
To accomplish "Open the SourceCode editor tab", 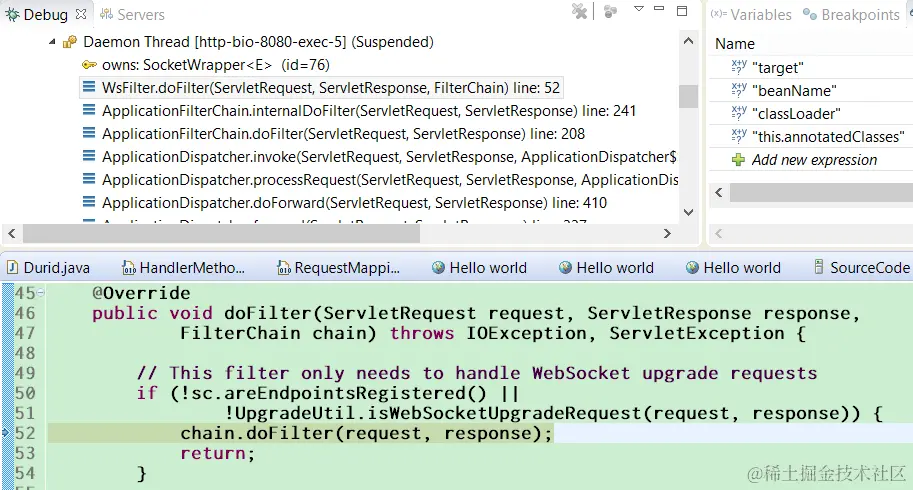I will (x=862, y=268).
